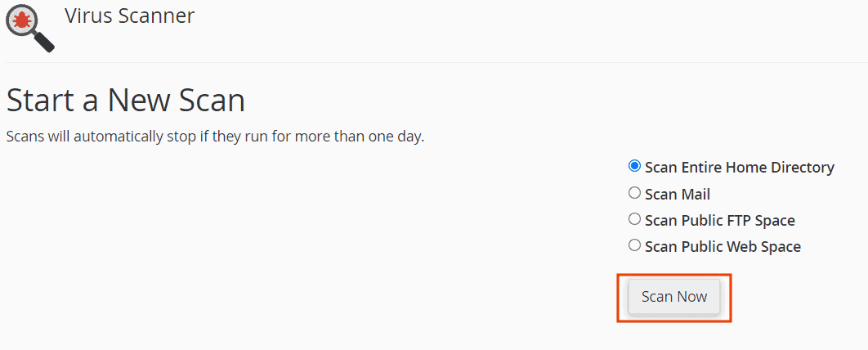This screenshot has width=868, height=350.
Task: Select the Scan Entire Home Directory radio button
Action: [x=634, y=166]
